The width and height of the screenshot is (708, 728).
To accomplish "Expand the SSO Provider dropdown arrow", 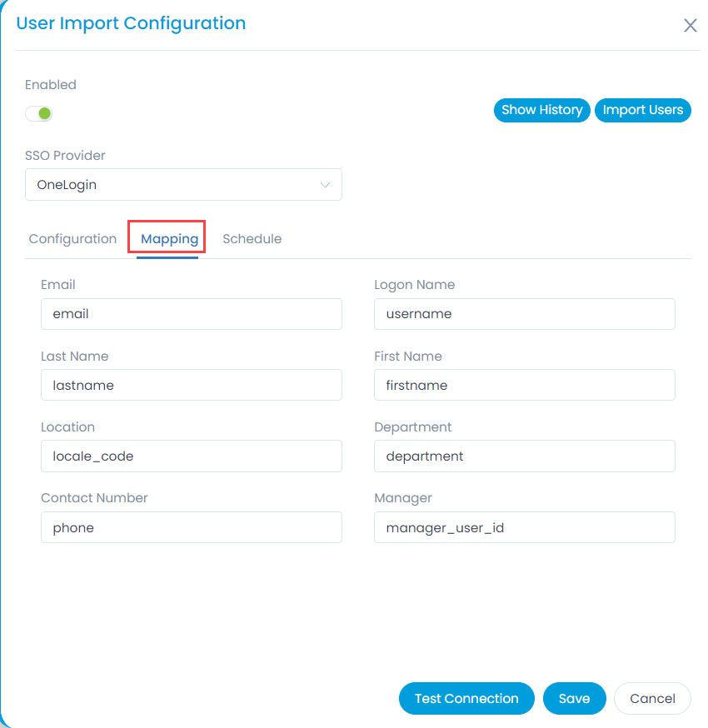I will click(325, 185).
